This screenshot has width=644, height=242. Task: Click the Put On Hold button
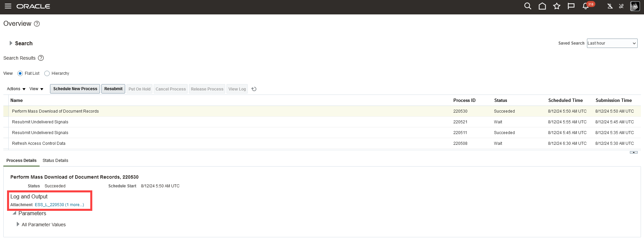point(140,89)
